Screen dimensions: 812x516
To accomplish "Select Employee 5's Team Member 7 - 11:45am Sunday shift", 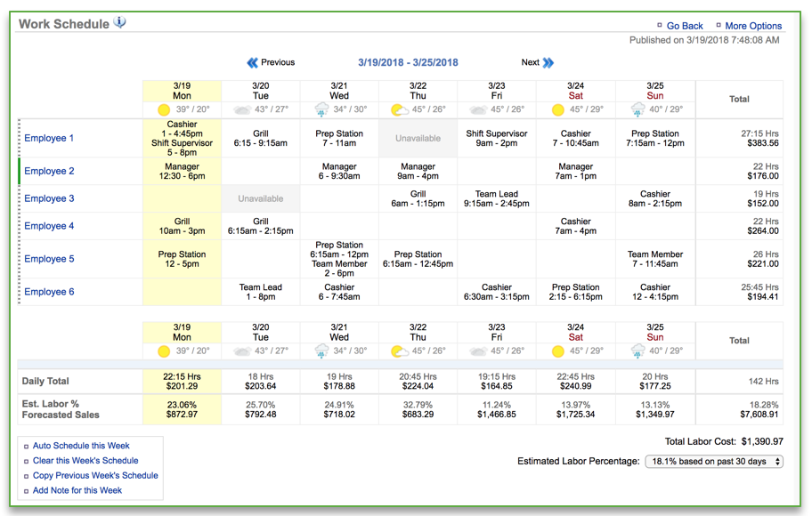I will click(655, 259).
